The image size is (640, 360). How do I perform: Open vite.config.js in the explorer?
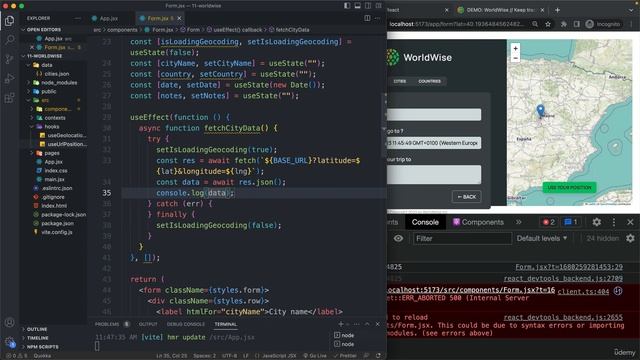57,232
